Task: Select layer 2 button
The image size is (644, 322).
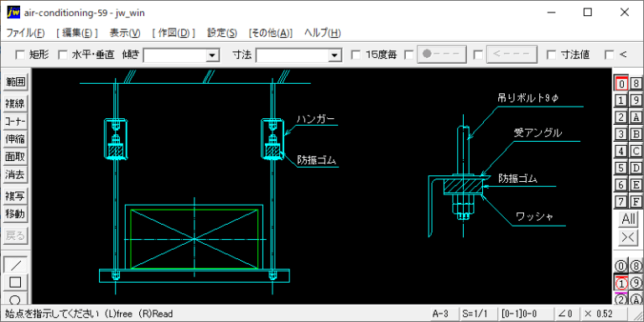Action: click(621, 117)
